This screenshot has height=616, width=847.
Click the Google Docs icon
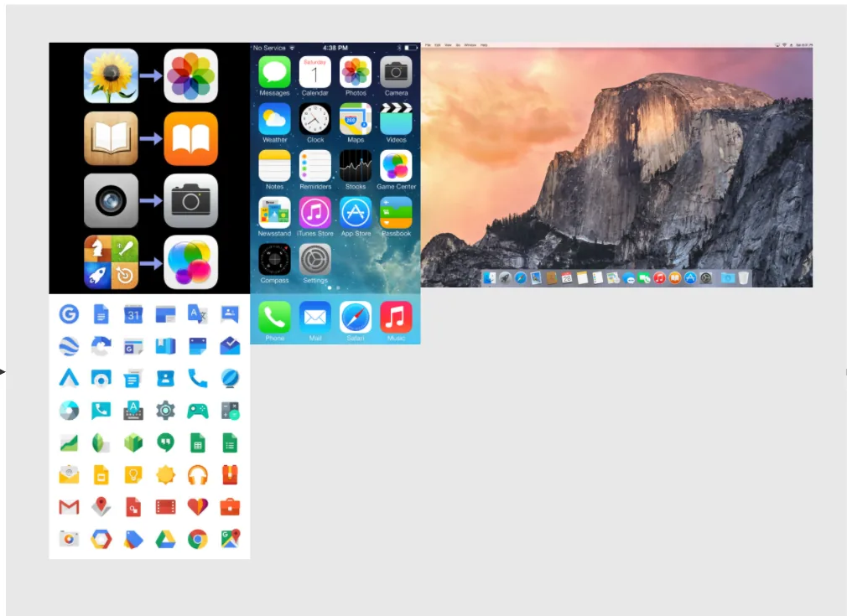click(x=101, y=313)
